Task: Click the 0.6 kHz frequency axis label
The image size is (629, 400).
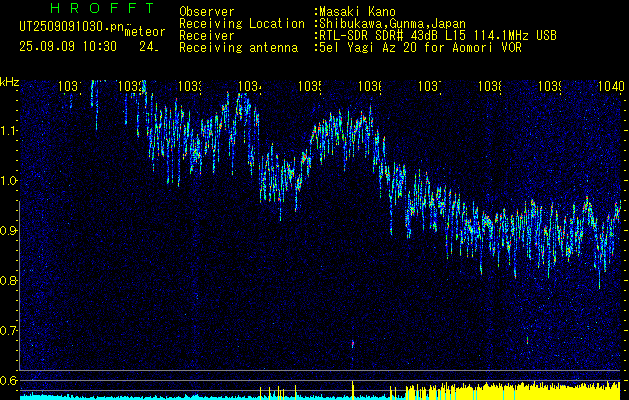Action: point(9,380)
